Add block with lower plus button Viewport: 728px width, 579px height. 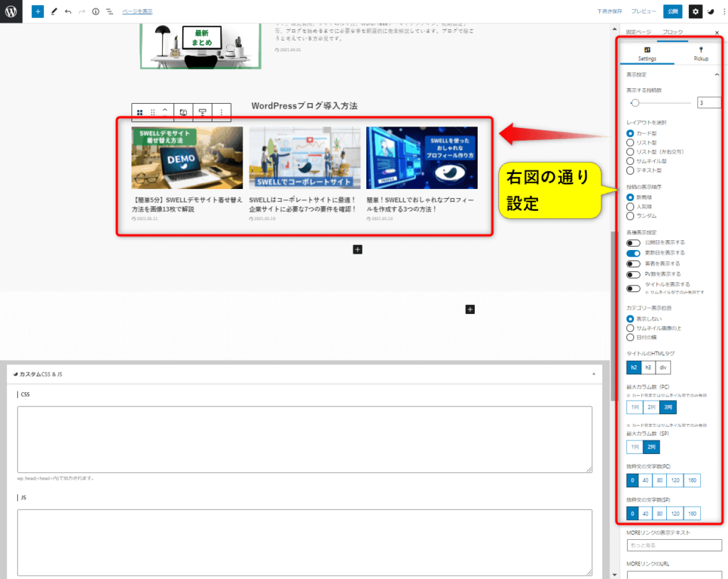(470, 310)
